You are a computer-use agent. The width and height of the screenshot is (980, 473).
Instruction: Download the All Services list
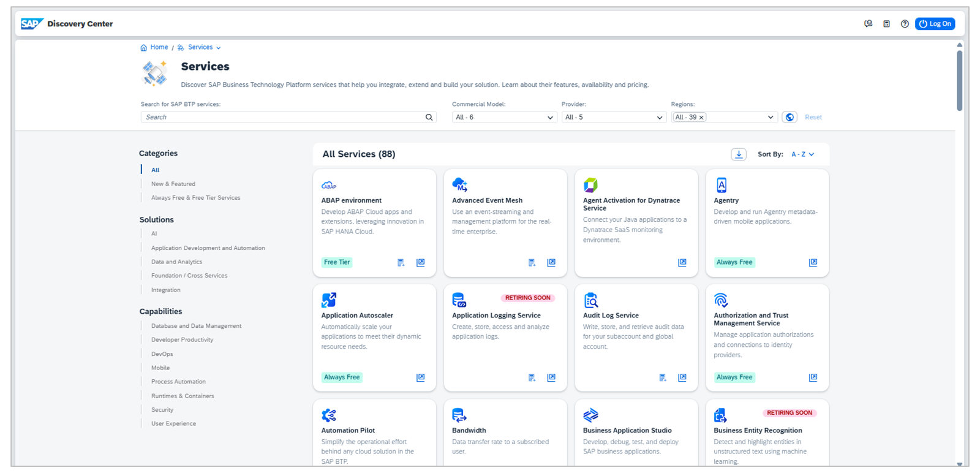pyautogui.click(x=739, y=154)
